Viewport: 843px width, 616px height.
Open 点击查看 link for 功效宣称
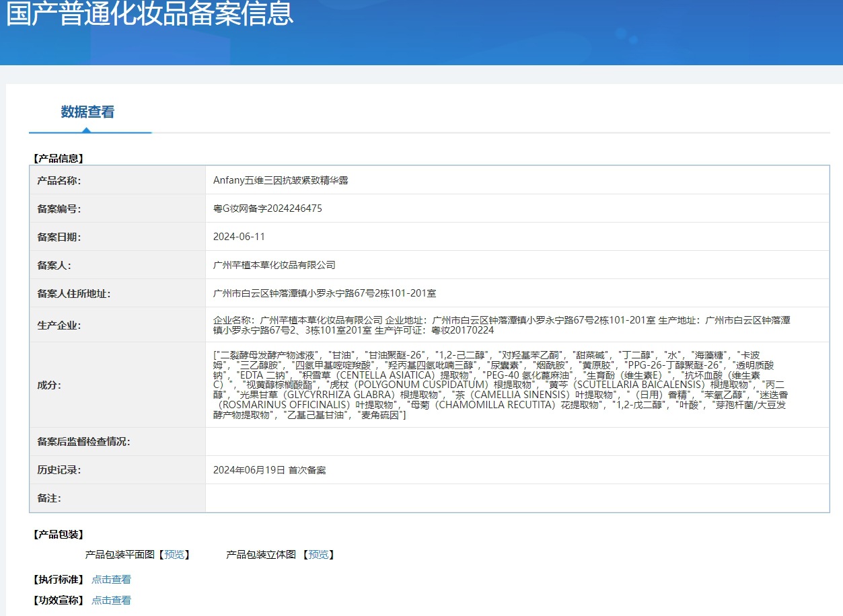tap(112, 601)
